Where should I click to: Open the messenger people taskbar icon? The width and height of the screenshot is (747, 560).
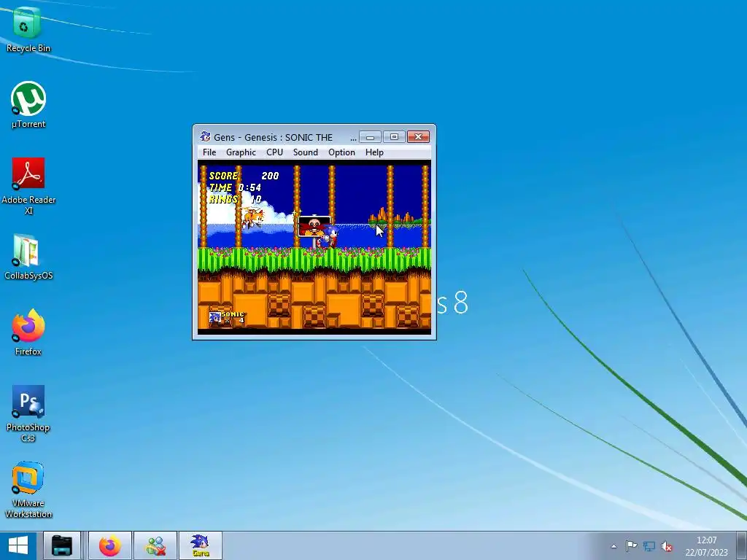pos(155,545)
